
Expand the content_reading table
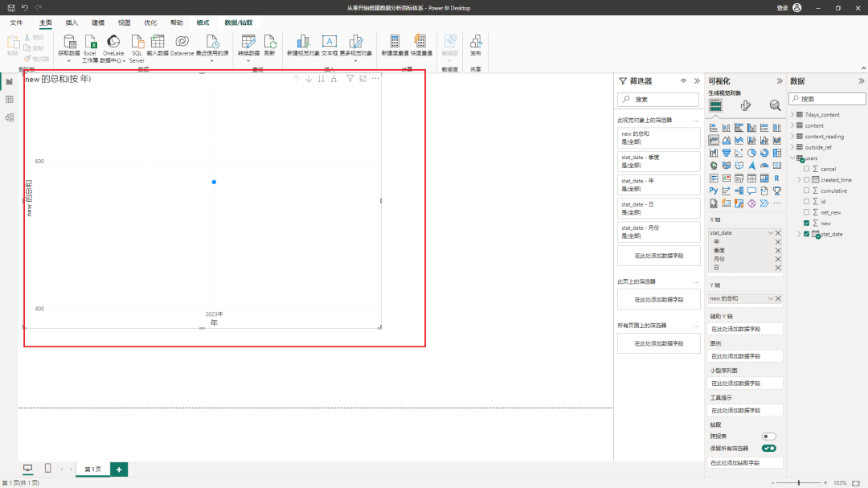(792, 136)
